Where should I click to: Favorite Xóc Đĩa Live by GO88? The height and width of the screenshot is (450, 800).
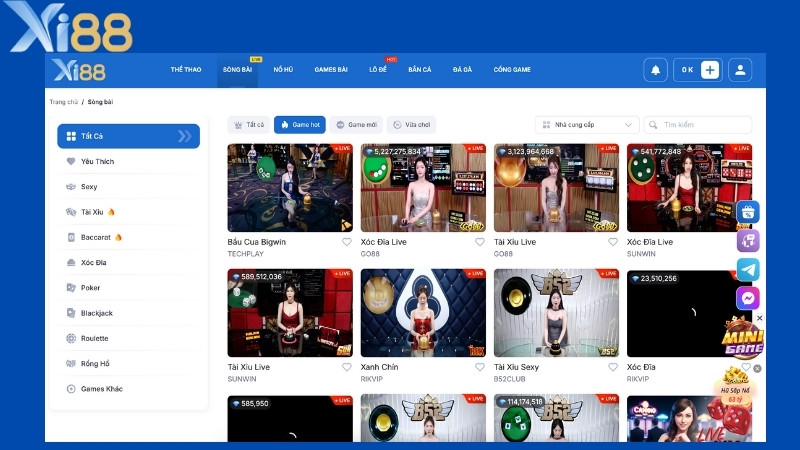pos(480,242)
